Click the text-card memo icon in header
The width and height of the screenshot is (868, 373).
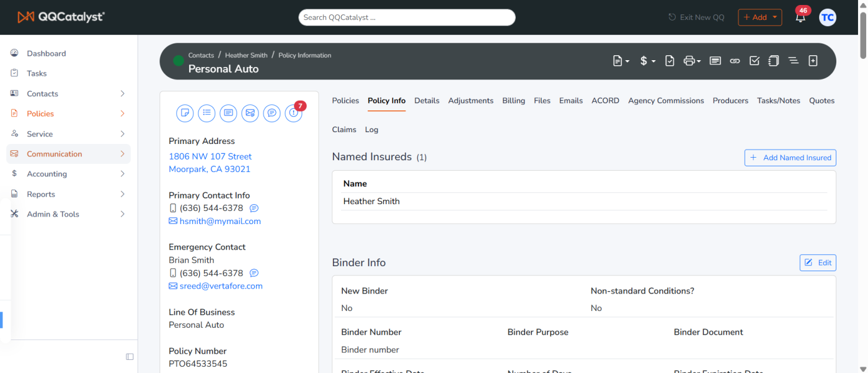715,61
